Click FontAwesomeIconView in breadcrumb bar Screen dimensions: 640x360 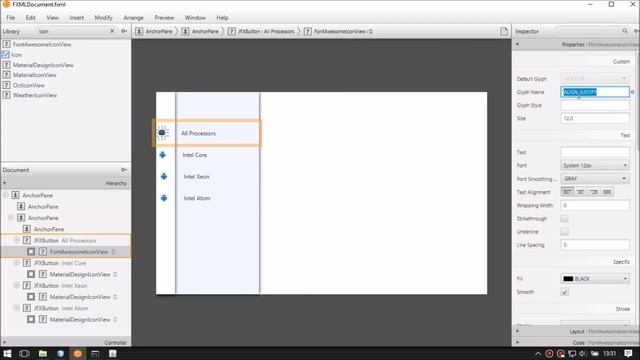point(338,31)
